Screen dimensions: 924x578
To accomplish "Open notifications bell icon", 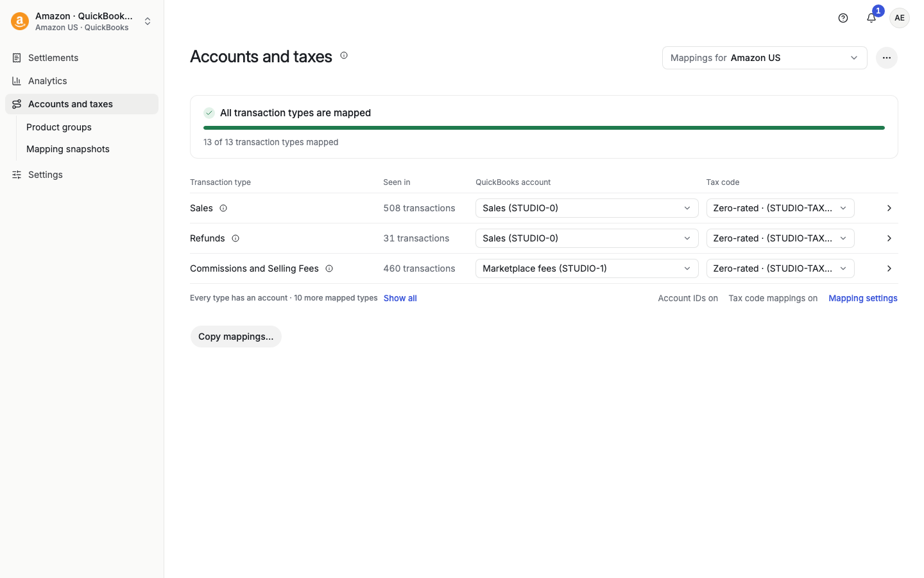I will pos(871,18).
